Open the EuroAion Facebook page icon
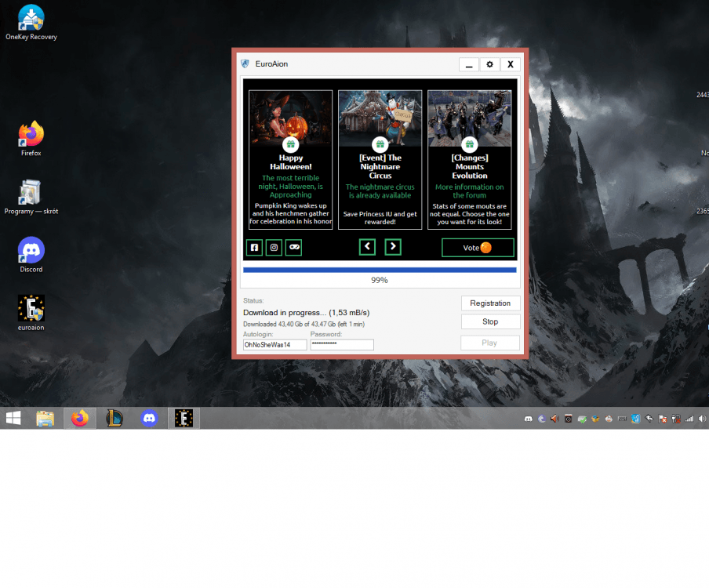The height and width of the screenshot is (588, 709). tap(254, 248)
